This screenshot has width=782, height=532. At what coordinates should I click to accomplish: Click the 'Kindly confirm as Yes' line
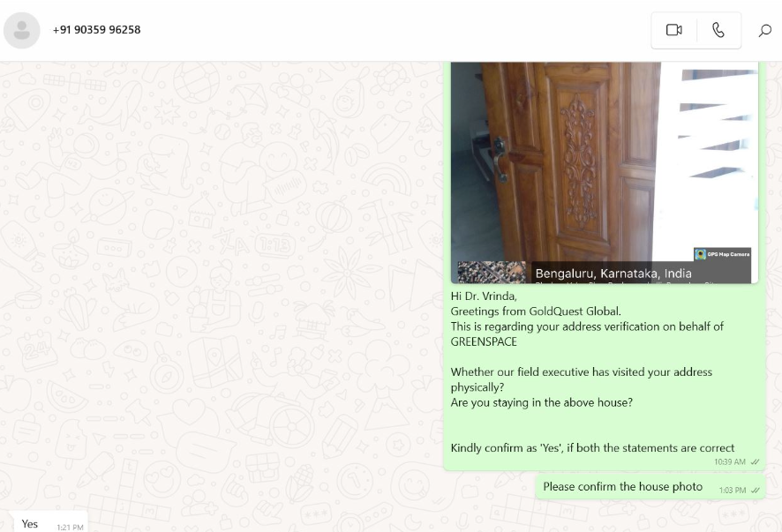592,447
